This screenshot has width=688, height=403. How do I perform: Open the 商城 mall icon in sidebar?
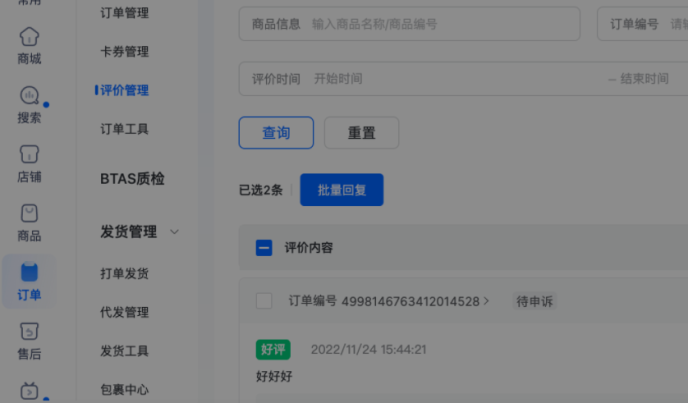pos(29,45)
